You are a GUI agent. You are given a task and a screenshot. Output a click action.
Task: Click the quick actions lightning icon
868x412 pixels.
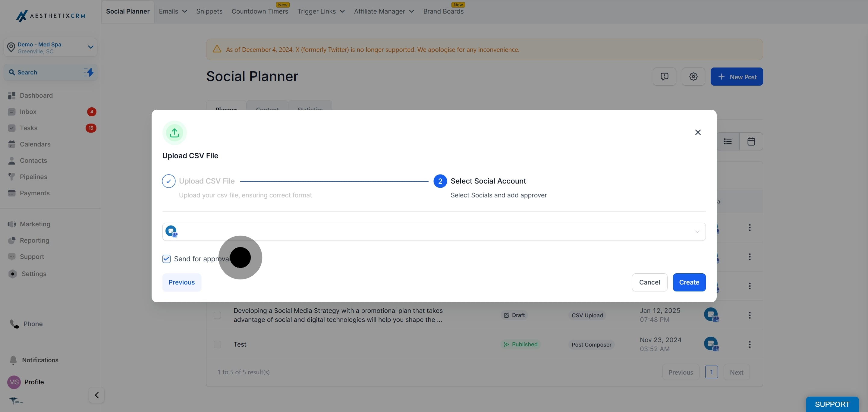(x=89, y=72)
